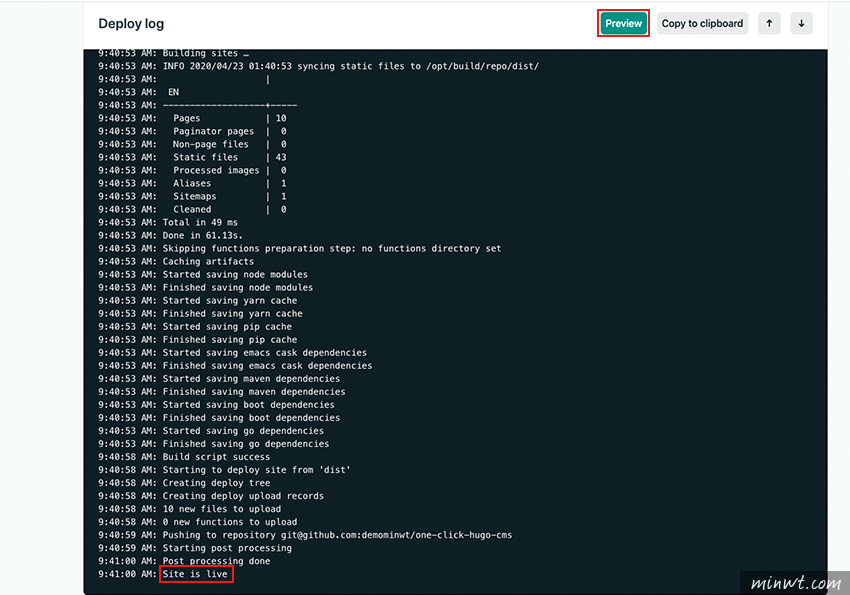This screenshot has width=850, height=595.
Task: Select "Started saving pip cache" line
Action: click(x=195, y=327)
